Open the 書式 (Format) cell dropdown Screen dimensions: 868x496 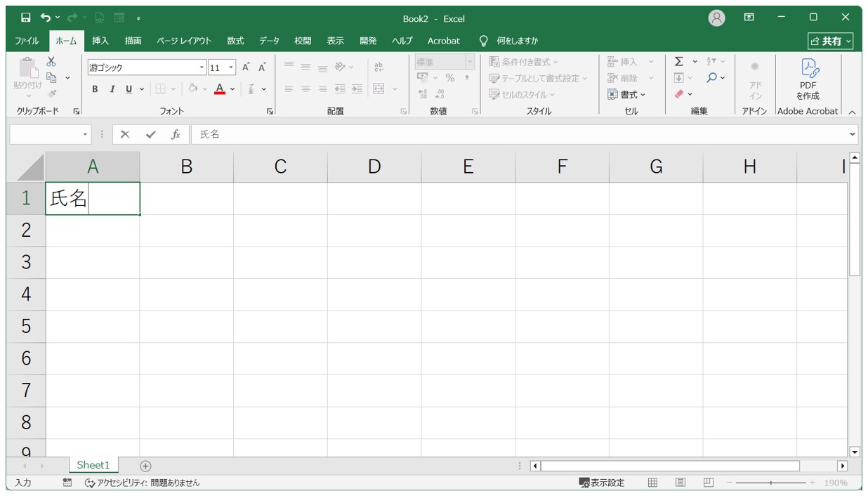[x=627, y=94]
